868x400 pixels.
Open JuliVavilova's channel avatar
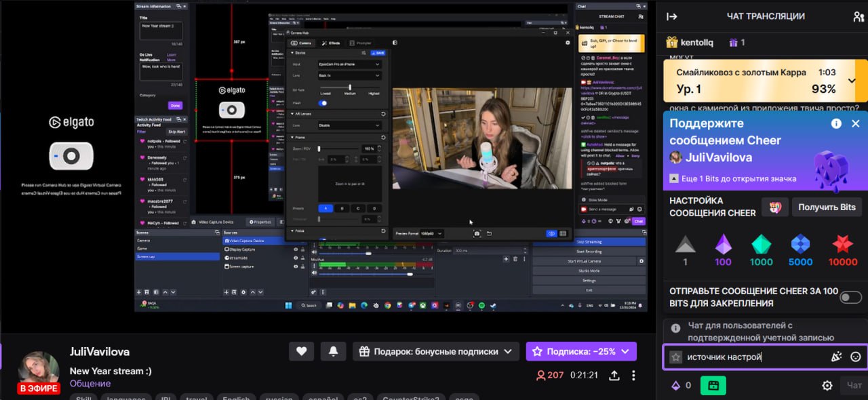point(39,371)
